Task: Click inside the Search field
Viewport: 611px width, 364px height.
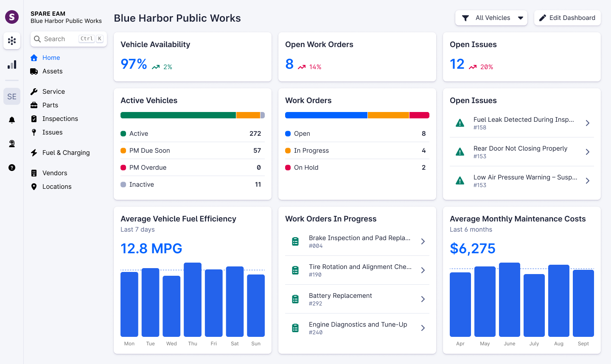Action: 64,39
